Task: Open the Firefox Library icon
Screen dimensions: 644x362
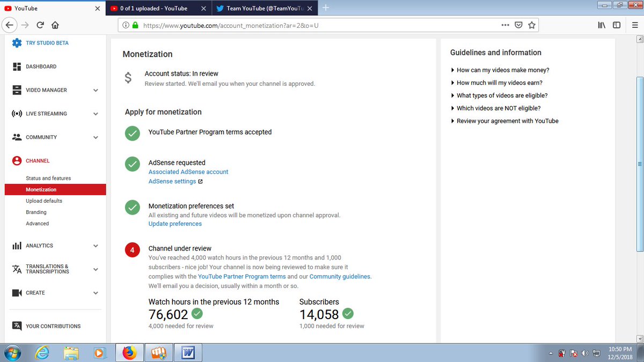Action: [x=602, y=25]
